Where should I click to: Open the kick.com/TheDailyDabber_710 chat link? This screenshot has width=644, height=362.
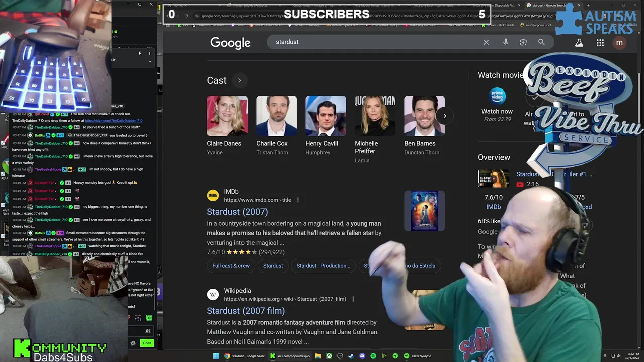click(x=114, y=121)
